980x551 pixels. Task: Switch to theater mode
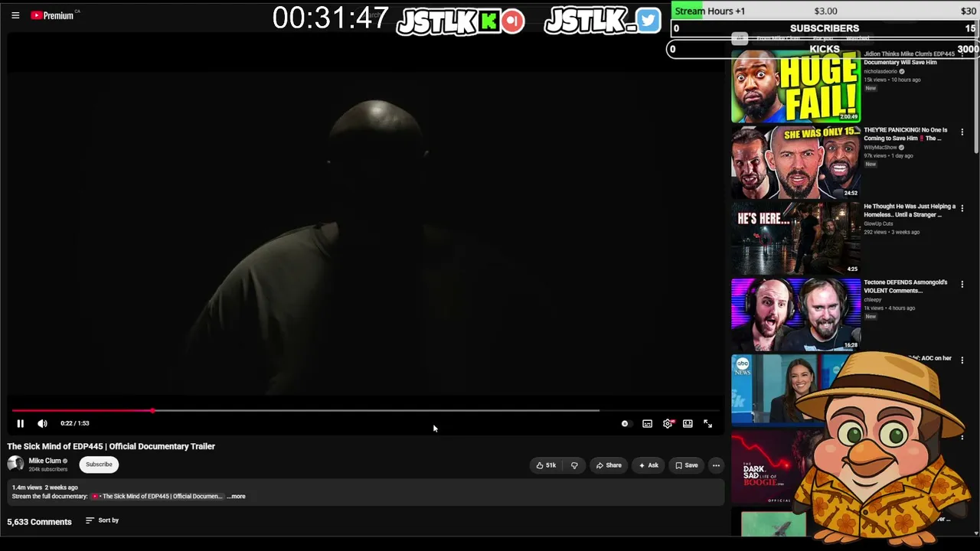tap(688, 423)
